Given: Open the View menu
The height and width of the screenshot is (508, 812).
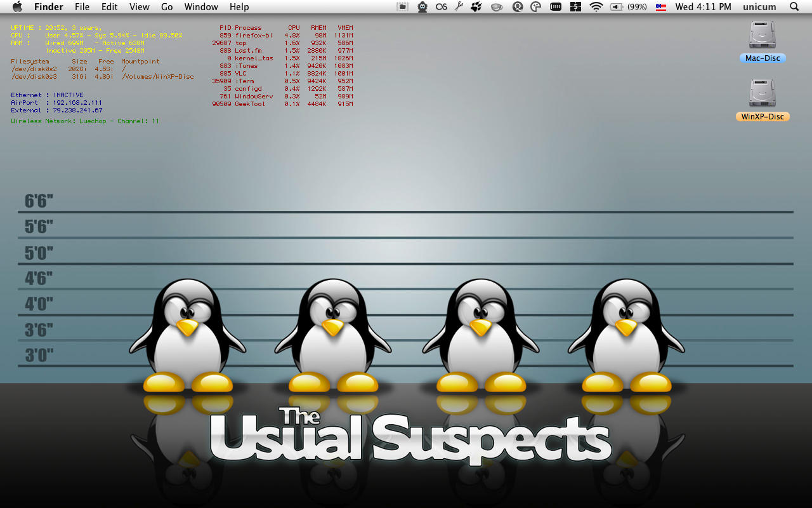Looking at the screenshot, I should coord(140,7).
